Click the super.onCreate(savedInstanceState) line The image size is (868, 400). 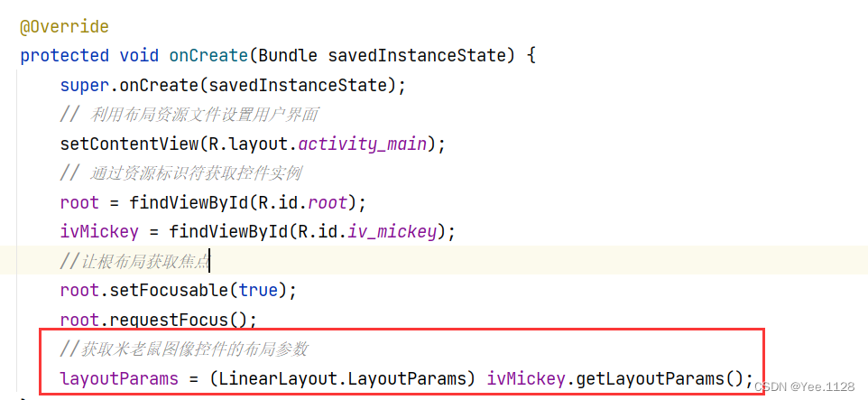234,85
